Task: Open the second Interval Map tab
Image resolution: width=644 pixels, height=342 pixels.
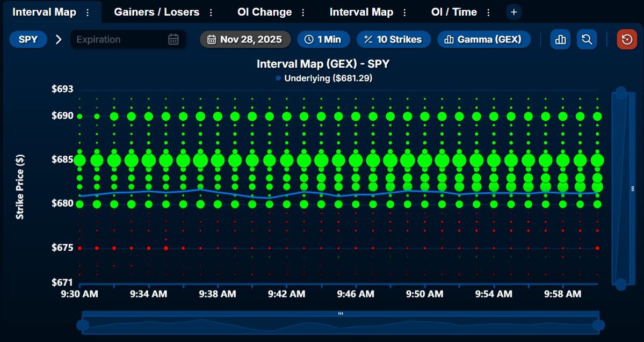Action: click(x=361, y=11)
